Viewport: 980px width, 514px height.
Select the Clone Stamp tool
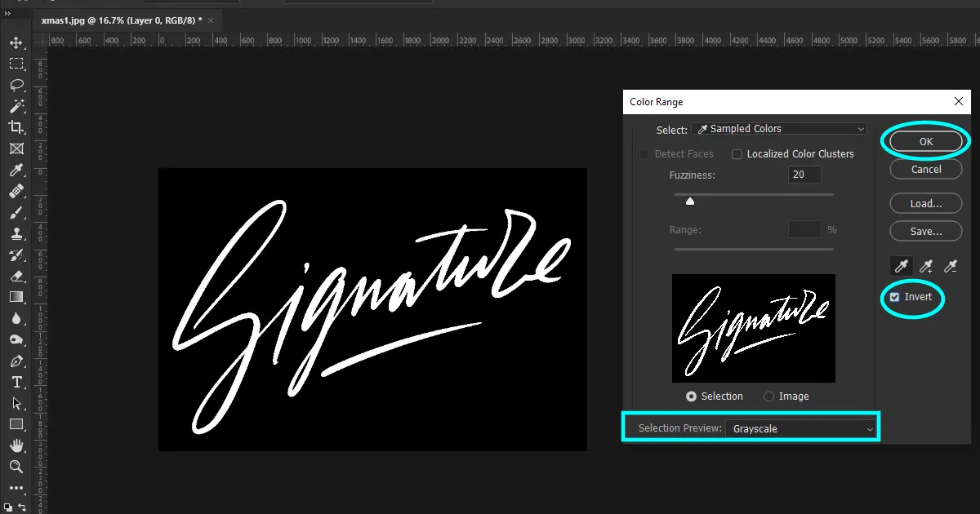pos(18,233)
